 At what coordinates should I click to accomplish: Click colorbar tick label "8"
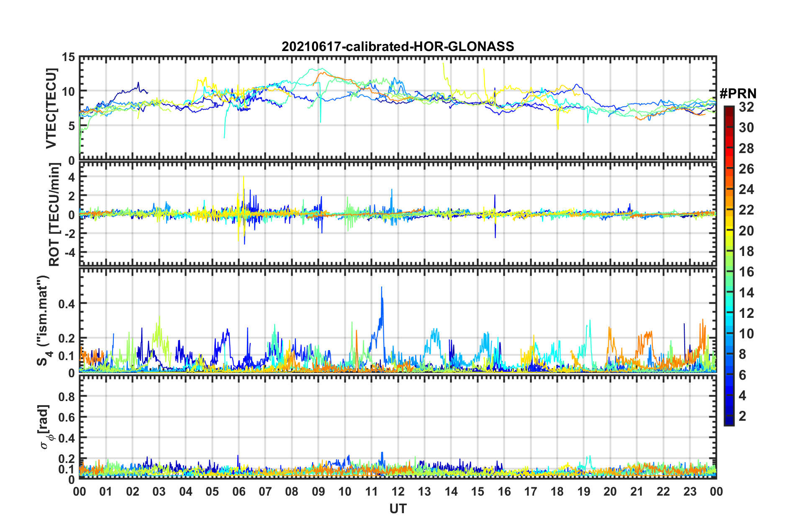[742, 354]
